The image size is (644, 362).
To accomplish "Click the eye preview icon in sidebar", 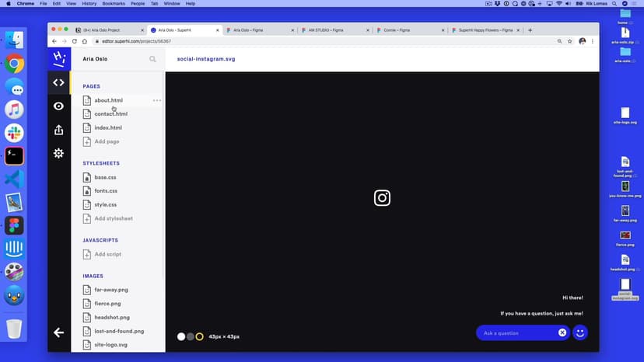I will tap(58, 106).
